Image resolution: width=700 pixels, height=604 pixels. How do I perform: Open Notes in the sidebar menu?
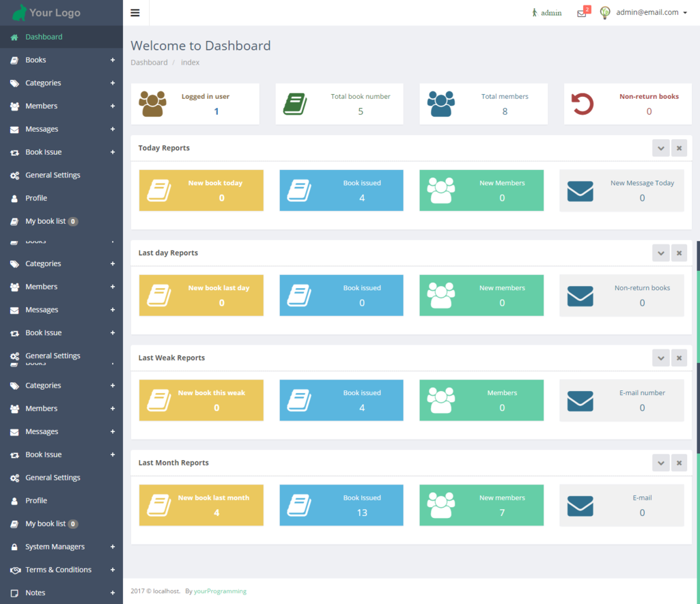point(36,593)
